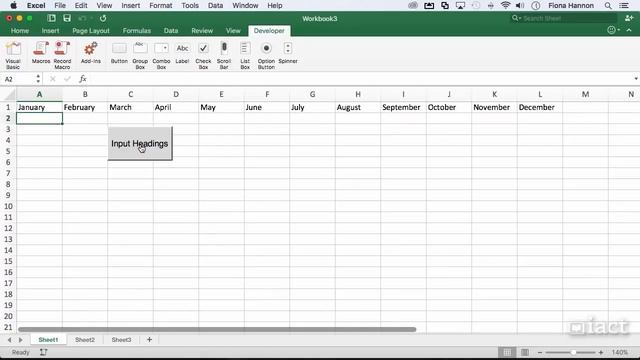640x360 pixels.
Task: Click the 140% zoom level
Action: 620,352
